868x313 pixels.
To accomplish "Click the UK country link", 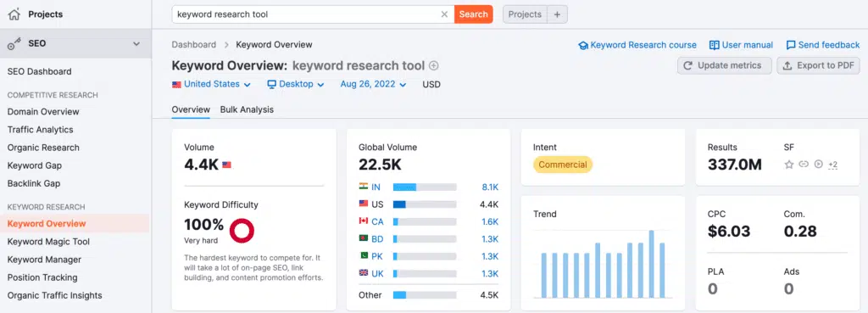I will pos(377,273).
